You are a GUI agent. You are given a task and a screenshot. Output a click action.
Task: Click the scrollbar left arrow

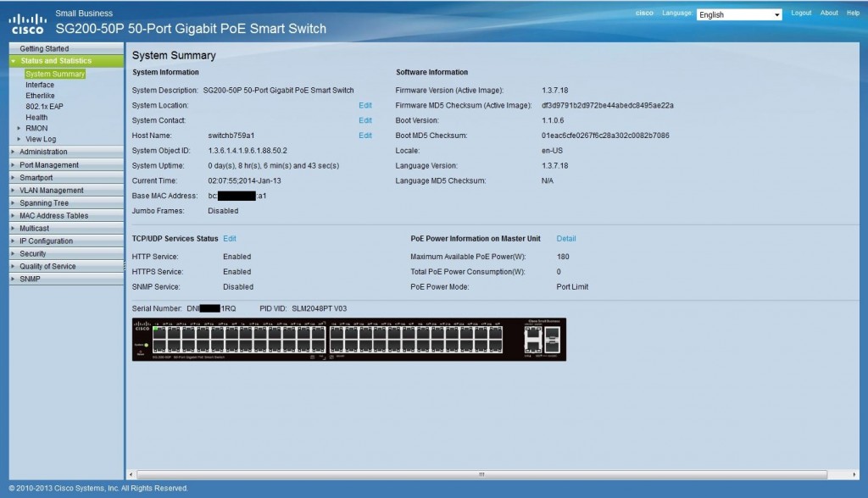[131, 474]
